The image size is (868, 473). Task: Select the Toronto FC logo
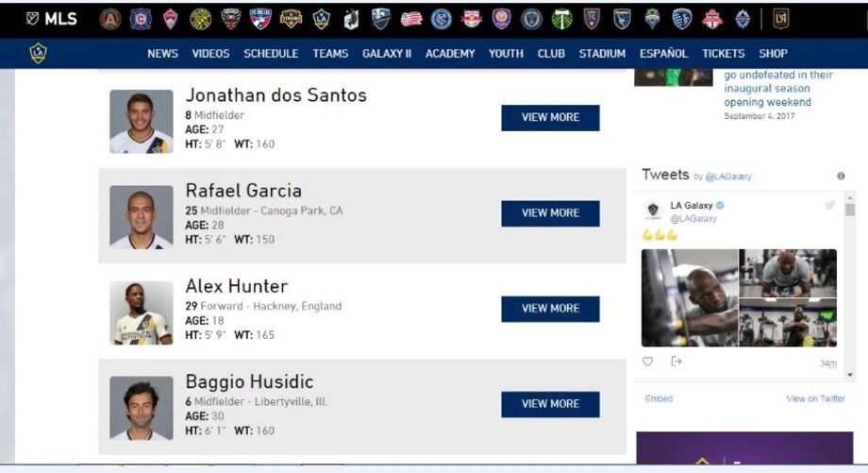point(712,20)
